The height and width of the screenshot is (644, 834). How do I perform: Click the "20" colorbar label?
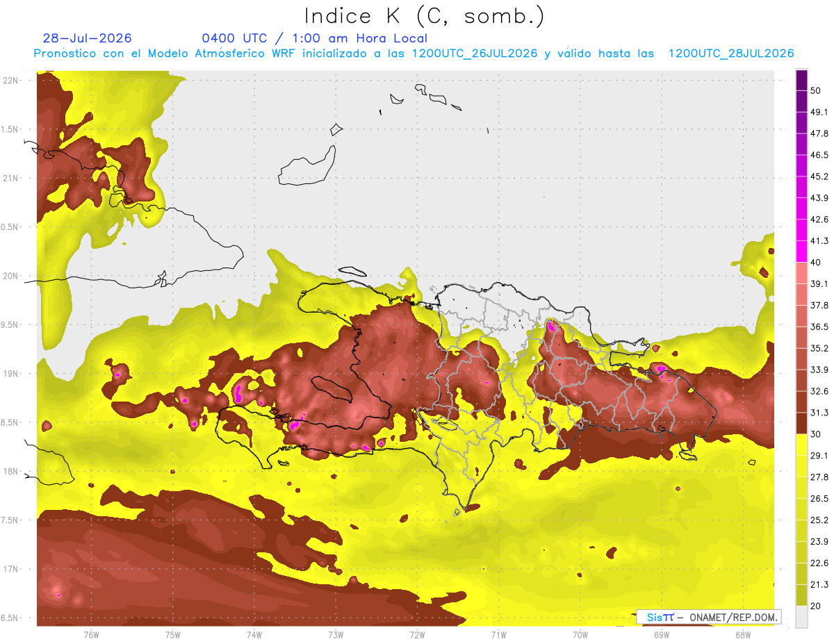click(x=816, y=606)
